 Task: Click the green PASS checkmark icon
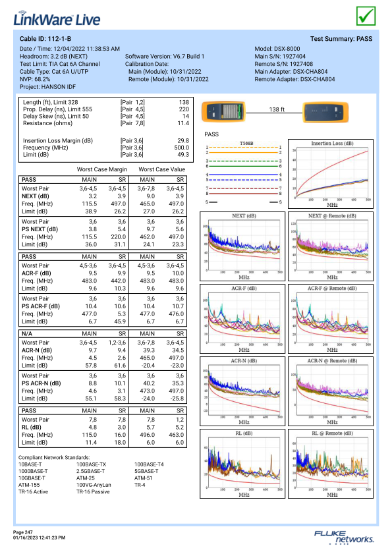(366, 16)
